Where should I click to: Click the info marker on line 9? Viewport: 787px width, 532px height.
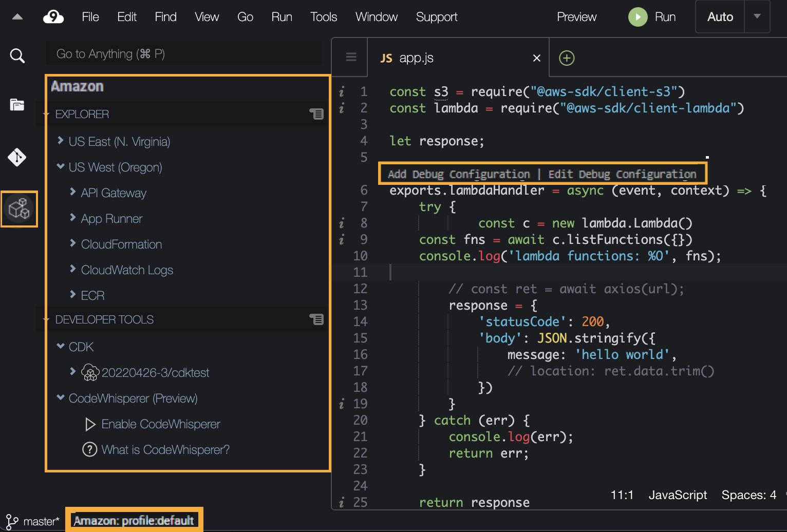342,240
